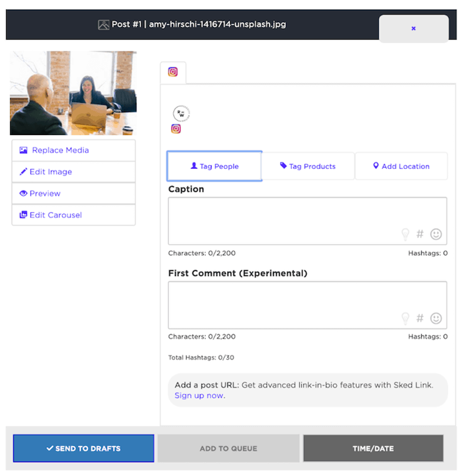This screenshot has width=461, height=476.
Task: Choose Replace Media option
Action: click(x=73, y=150)
